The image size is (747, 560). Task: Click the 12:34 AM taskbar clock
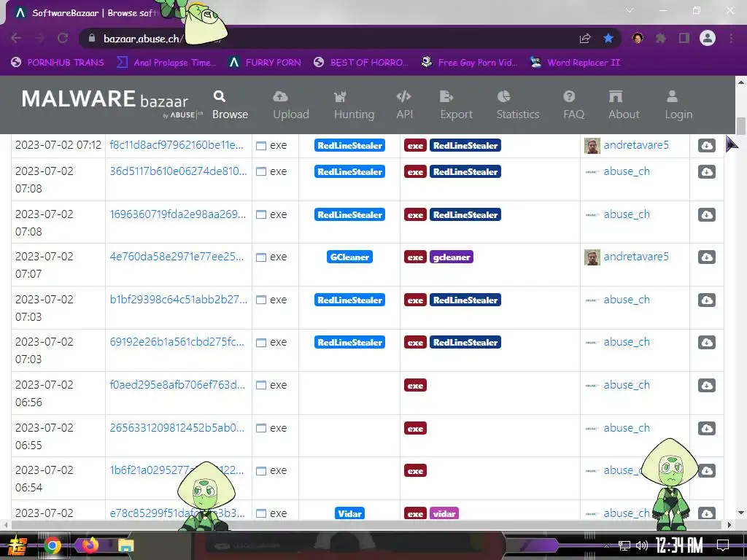[678, 545]
